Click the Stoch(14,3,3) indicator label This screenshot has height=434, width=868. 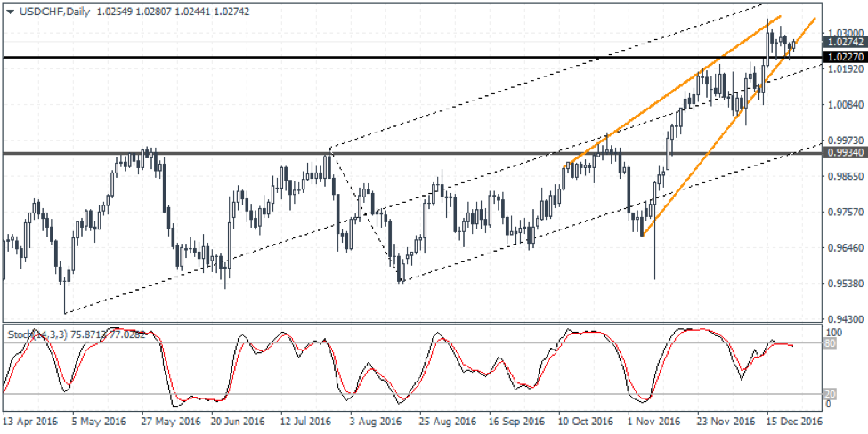(37, 334)
